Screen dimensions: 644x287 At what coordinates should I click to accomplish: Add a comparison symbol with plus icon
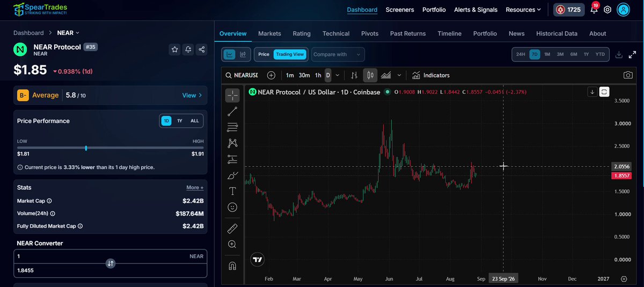click(271, 75)
